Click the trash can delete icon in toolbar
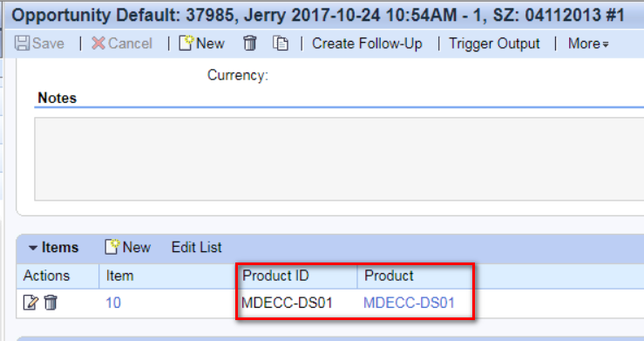644x341 pixels. (x=250, y=43)
